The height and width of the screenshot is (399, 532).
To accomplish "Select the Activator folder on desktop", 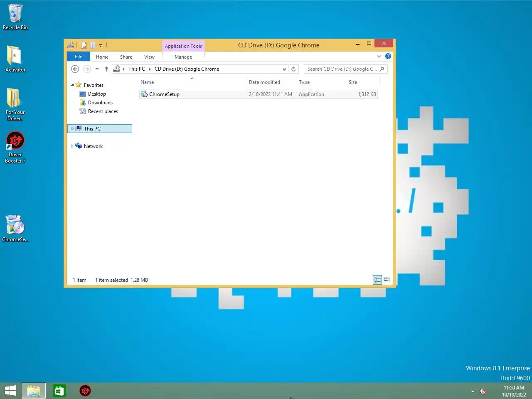I will (x=15, y=59).
